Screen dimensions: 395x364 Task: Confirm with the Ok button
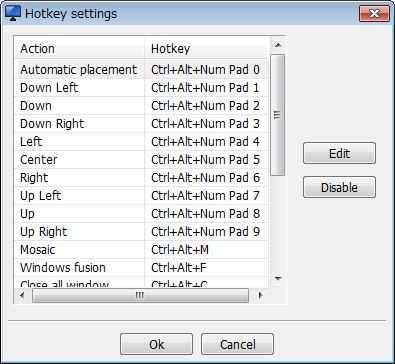pos(156,344)
